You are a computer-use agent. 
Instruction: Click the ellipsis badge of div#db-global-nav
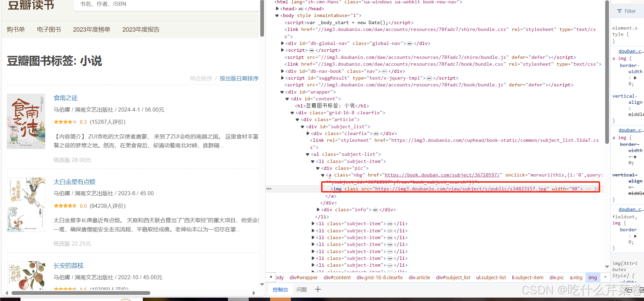coord(410,44)
